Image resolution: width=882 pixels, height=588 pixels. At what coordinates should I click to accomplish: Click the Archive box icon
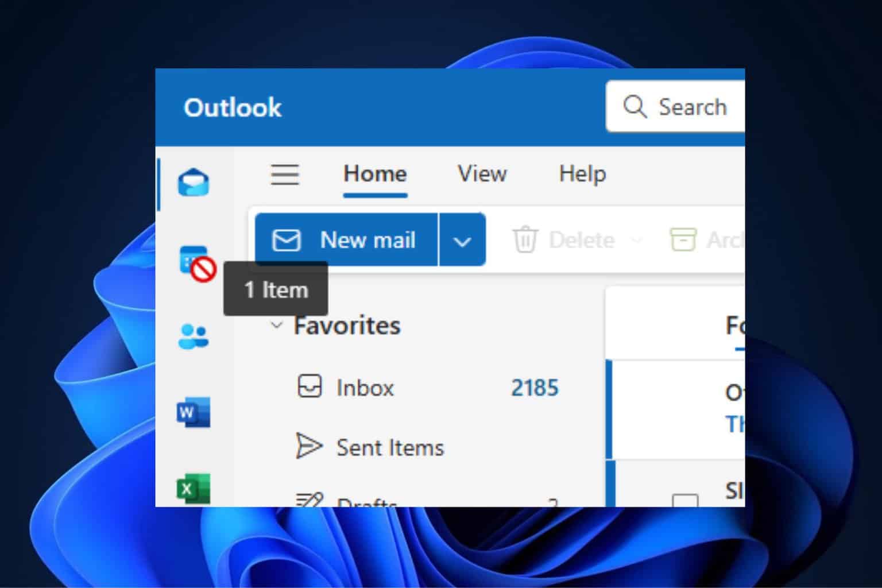pos(683,239)
